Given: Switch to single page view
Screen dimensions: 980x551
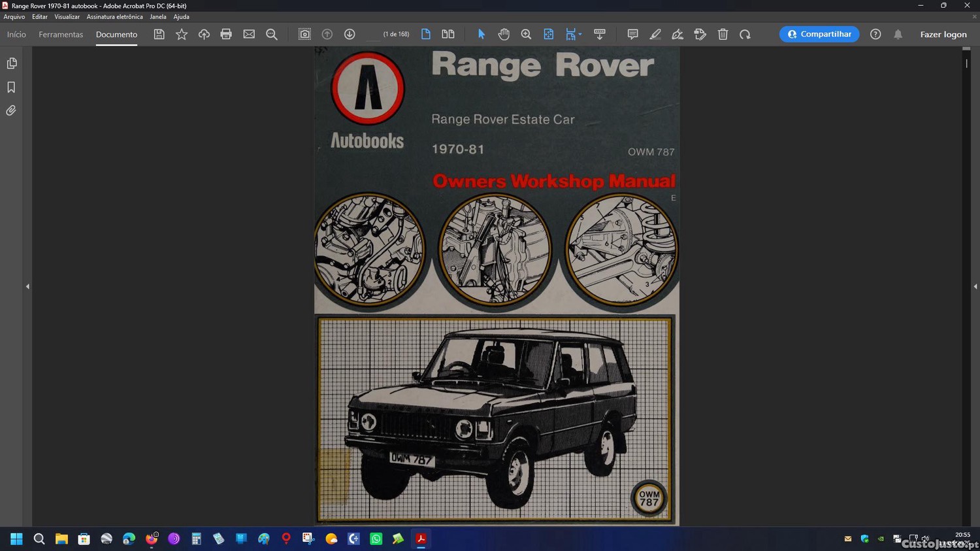Looking at the screenshot, I should 426,34.
